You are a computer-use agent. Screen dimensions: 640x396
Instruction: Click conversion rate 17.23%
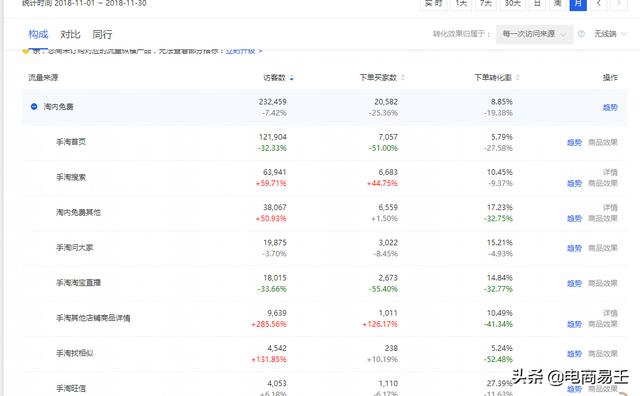point(500,207)
